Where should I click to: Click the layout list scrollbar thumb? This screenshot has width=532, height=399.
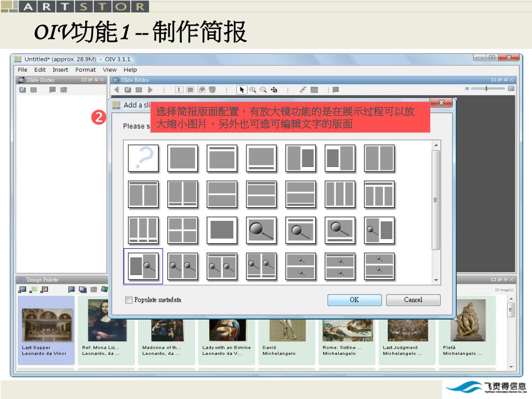[436, 200]
